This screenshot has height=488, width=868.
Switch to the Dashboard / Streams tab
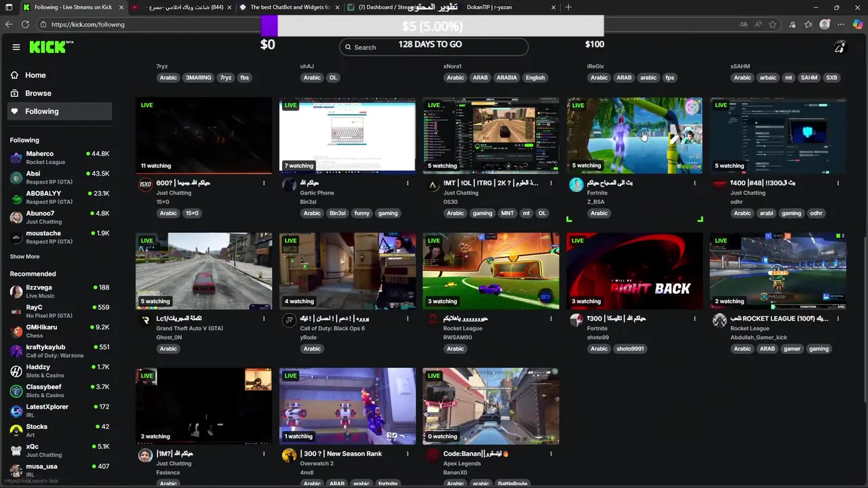coord(397,7)
